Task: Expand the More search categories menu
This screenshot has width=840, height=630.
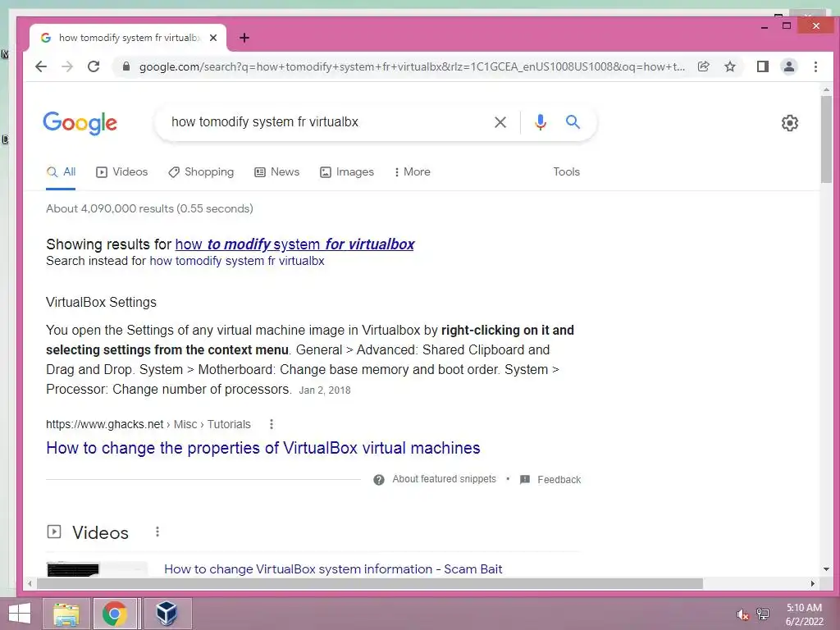Action: pos(412,172)
